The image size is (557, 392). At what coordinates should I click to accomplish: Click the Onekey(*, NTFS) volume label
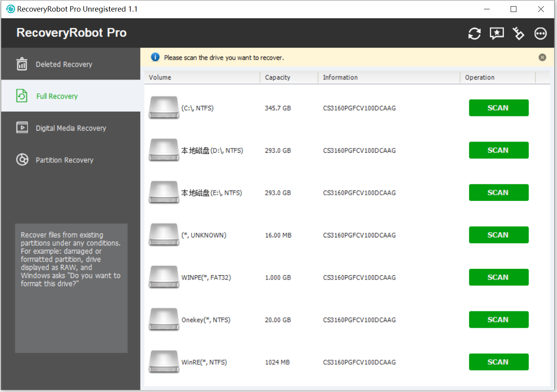[x=206, y=320]
